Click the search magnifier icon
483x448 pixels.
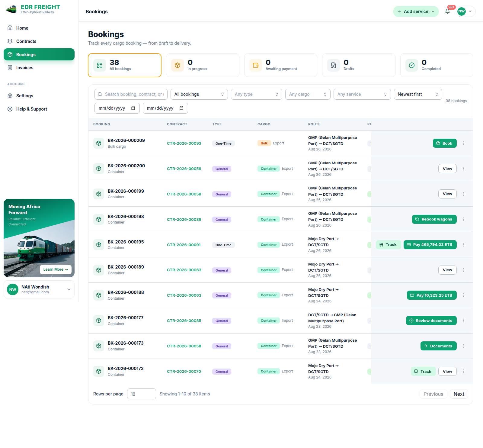coord(100,94)
